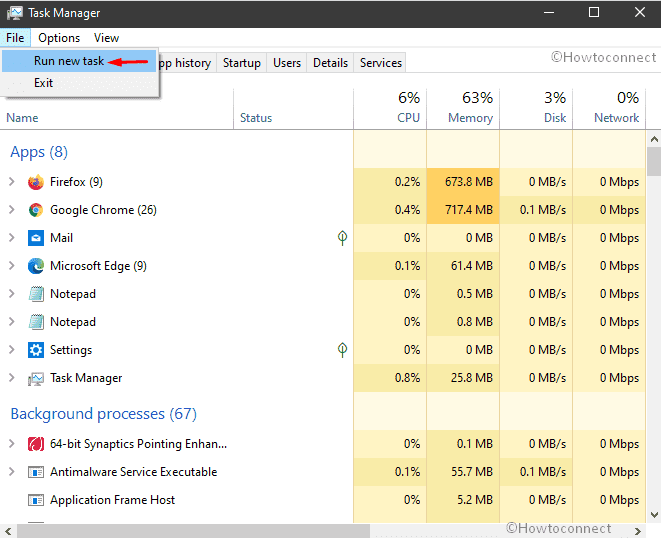Select the 717.4 MB Chrome memory cell
Image resolution: width=661 pixels, height=538 pixels.
click(463, 210)
